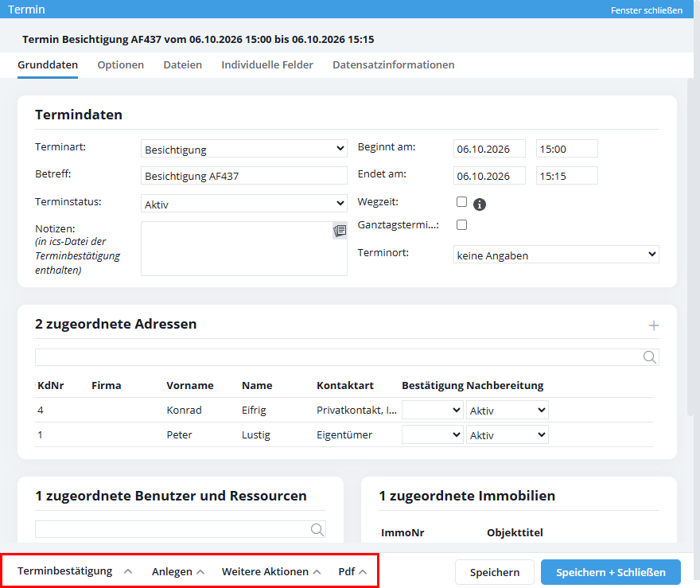
Task: Switch to the Optionen tab
Action: coord(121,64)
